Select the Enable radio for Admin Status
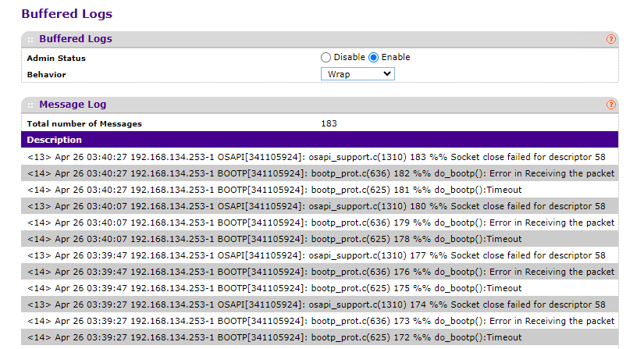This screenshot has height=349, width=644. [373, 57]
